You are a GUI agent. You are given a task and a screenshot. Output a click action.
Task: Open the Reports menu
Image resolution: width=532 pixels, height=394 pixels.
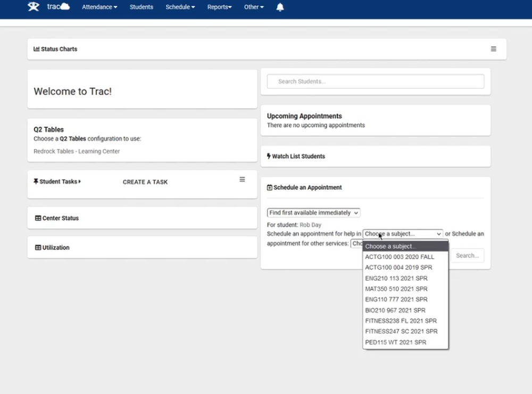tap(220, 7)
